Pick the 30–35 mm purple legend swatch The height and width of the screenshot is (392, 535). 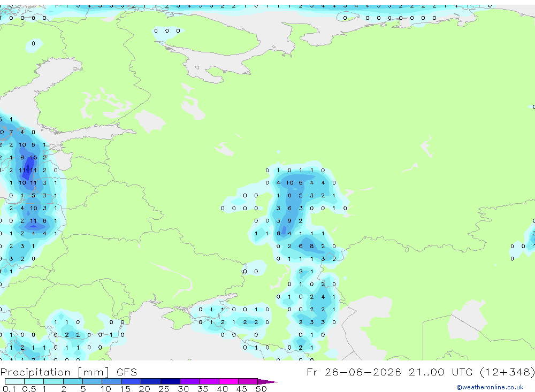190,381
